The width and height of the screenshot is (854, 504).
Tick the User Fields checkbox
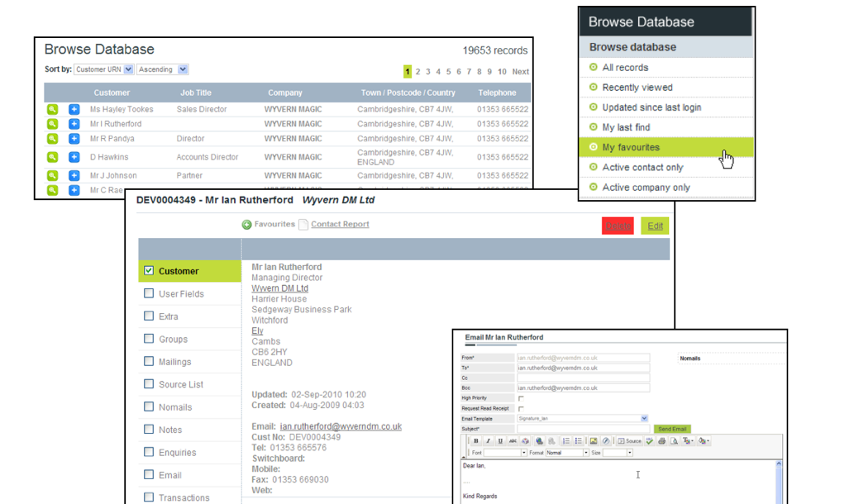(x=149, y=293)
